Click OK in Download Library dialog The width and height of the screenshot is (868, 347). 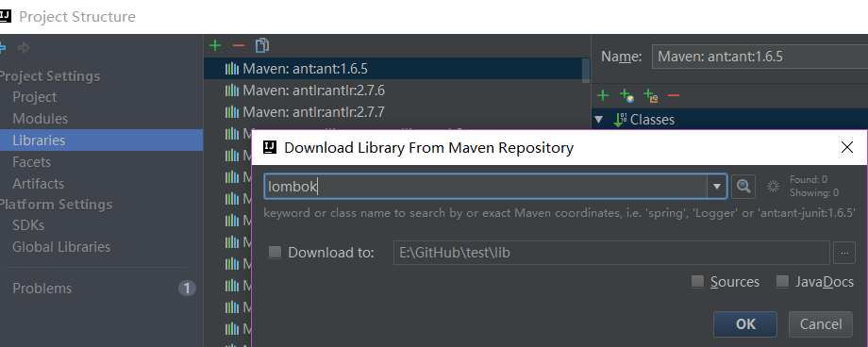[x=745, y=323]
